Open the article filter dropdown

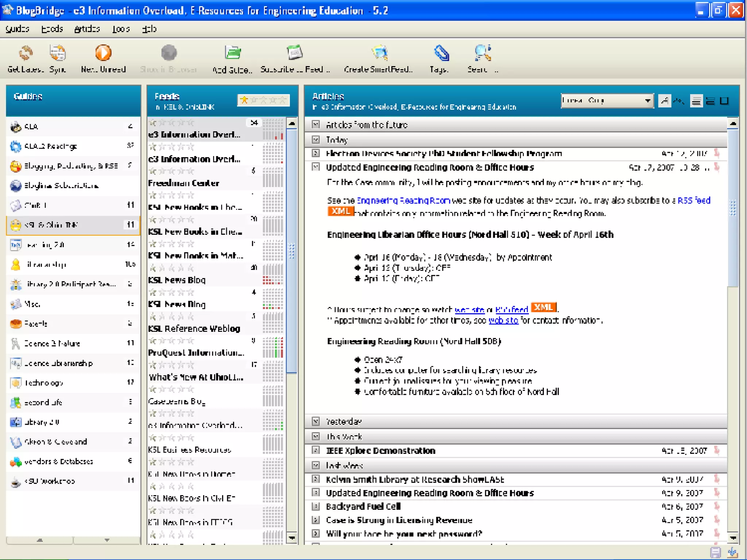tap(647, 101)
